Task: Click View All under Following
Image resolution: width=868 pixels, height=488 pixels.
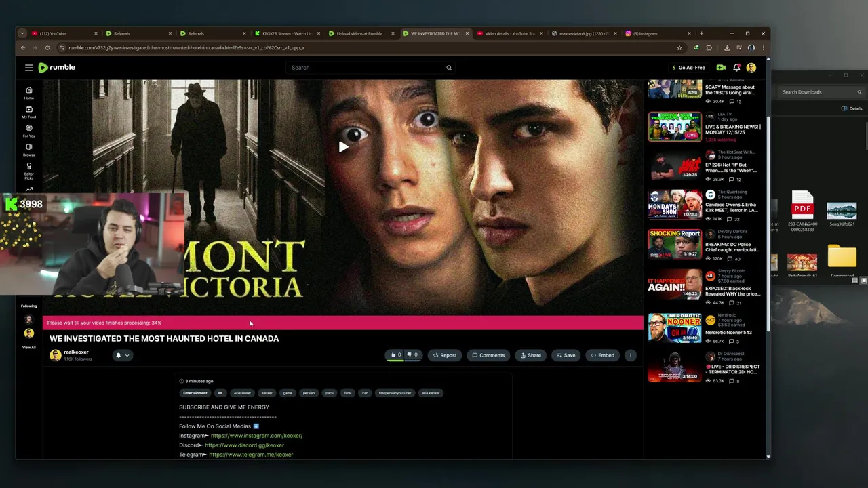Action: click(x=29, y=347)
